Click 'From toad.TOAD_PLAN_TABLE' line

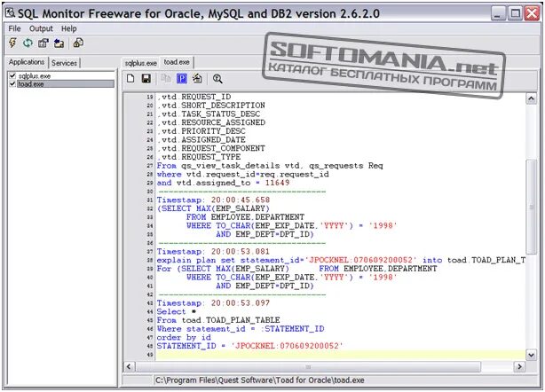click(218, 320)
